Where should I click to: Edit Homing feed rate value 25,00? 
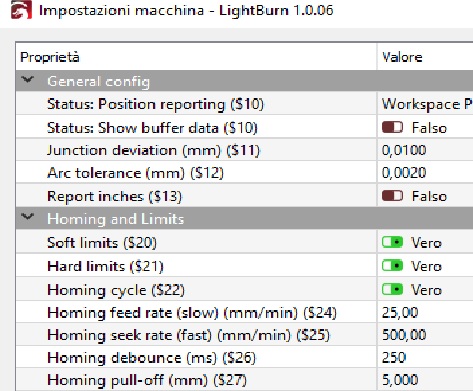click(425, 312)
